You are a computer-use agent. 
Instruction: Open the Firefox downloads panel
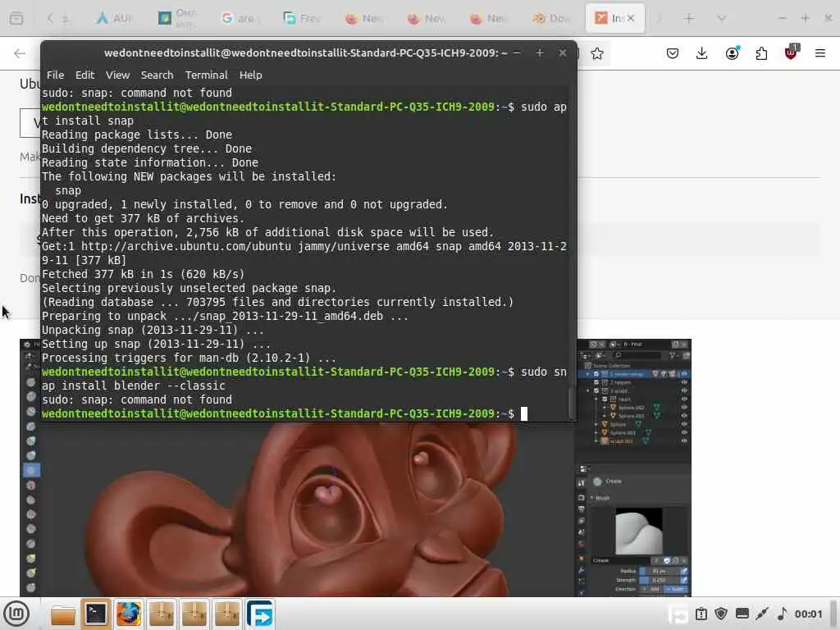coord(702,53)
